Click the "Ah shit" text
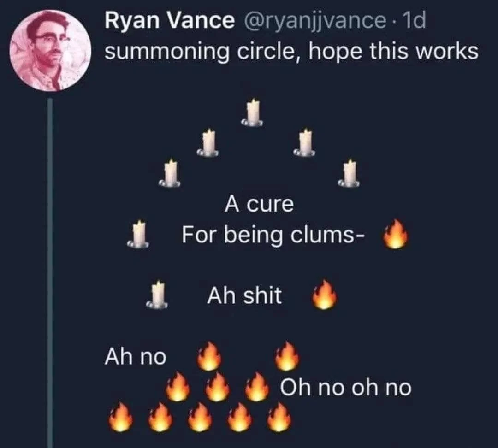This screenshot has width=498, height=448. coord(244,295)
